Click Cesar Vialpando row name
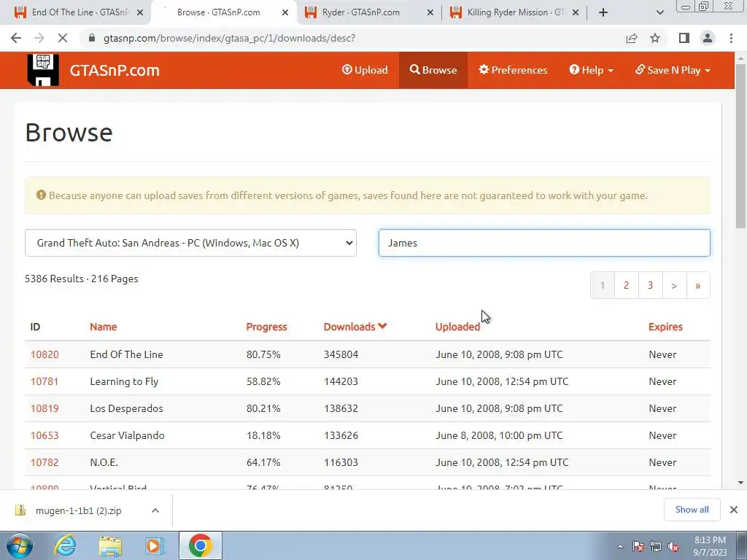 pyautogui.click(x=127, y=435)
